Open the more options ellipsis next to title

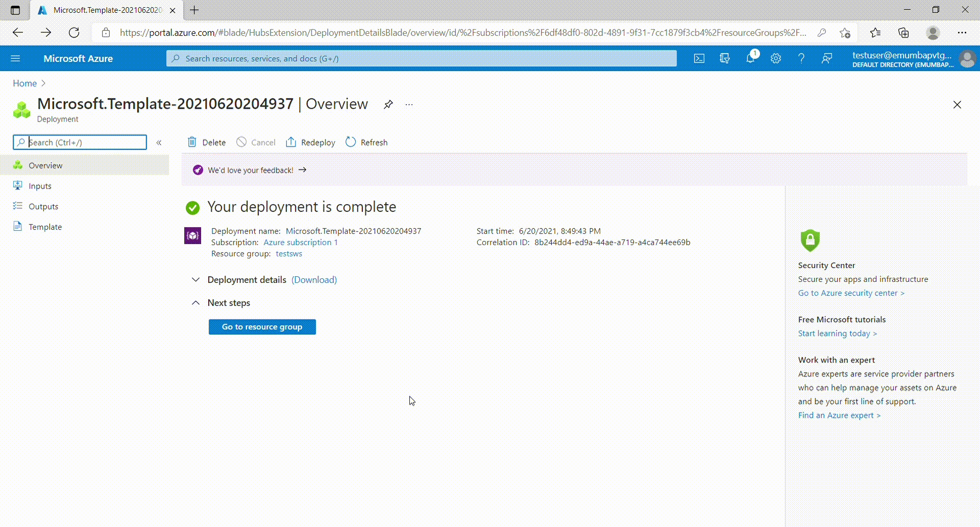pos(409,104)
